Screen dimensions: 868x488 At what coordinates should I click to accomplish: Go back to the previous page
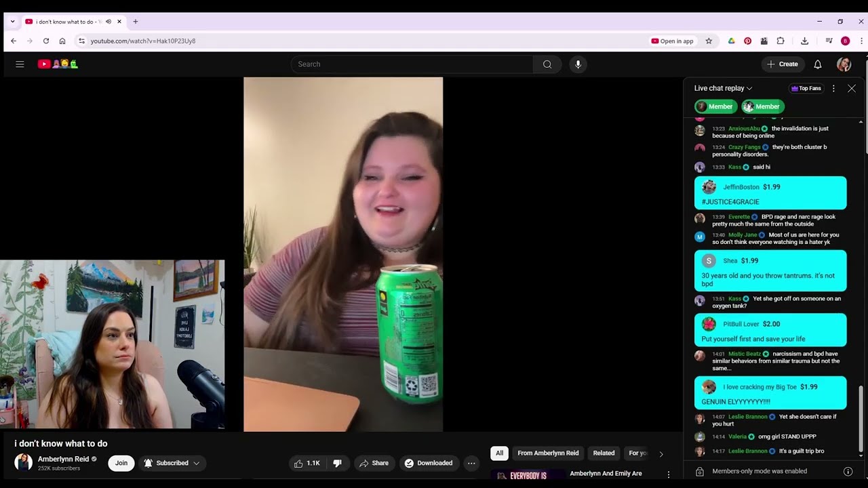pyautogui.click(x=13, y=41)
